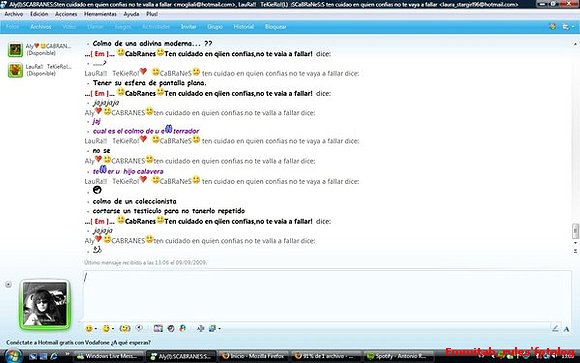Open the Herramientas menu

pos(100,14)
